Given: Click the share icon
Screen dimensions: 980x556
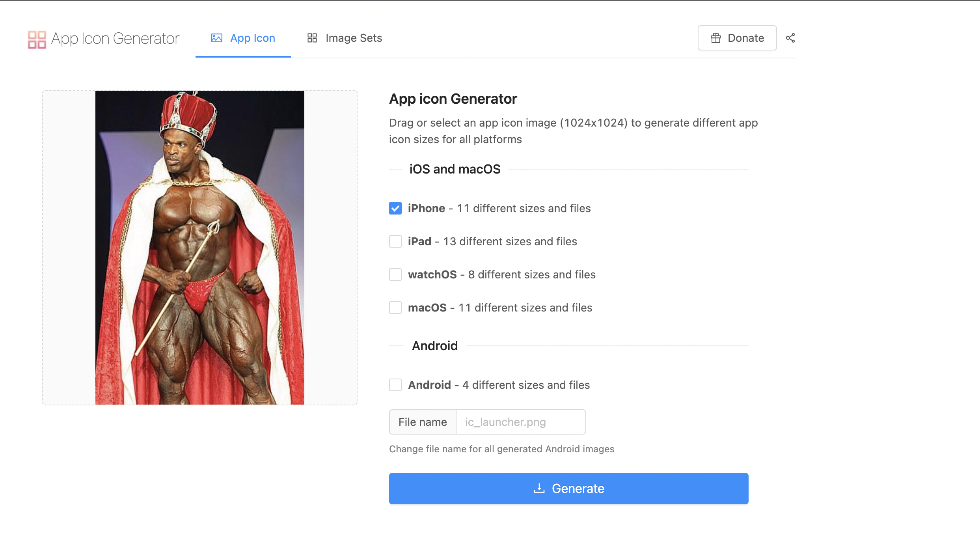Looking at the screenshot, I should pos(790,38).
